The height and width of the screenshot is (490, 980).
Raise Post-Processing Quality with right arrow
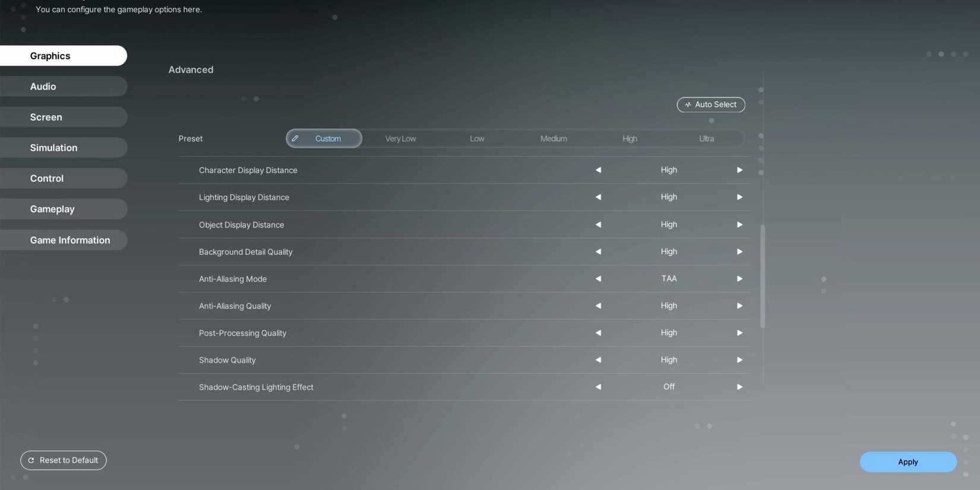pos(739,333)
